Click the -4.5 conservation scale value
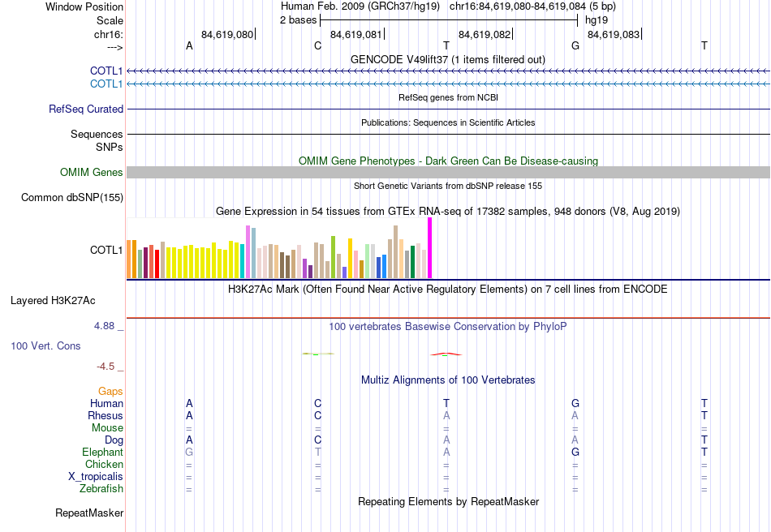Image resolution: width=771 pixels, height=532 pixels. click(106, 367)
